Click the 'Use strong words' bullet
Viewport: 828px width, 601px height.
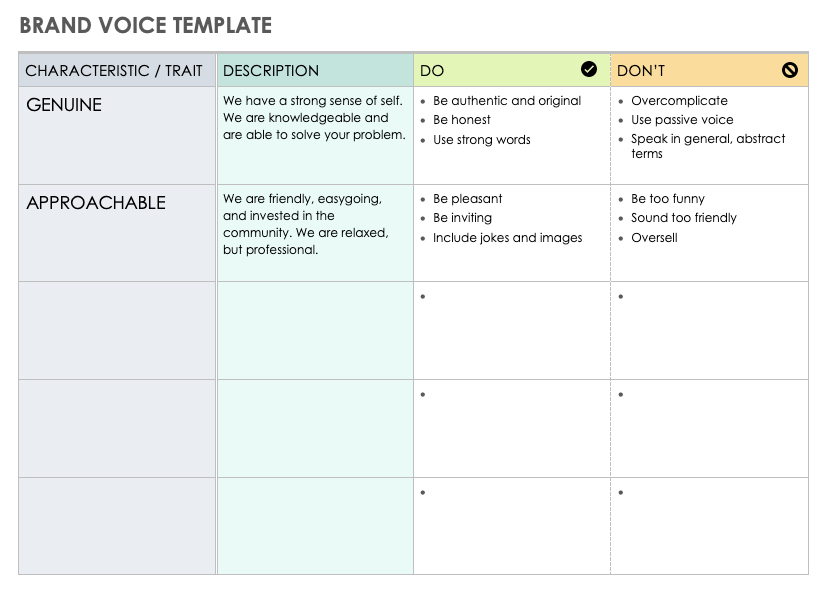pos(482,140)
